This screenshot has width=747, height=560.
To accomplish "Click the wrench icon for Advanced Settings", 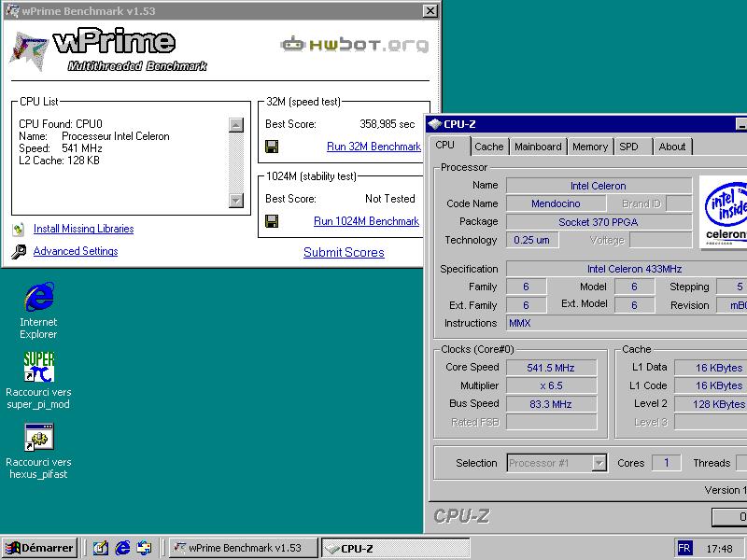I will pyautogui.click(x=19, y=251).
